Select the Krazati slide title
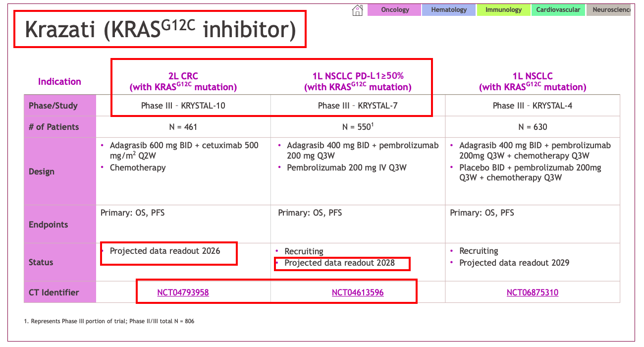 tap(160, 30)
